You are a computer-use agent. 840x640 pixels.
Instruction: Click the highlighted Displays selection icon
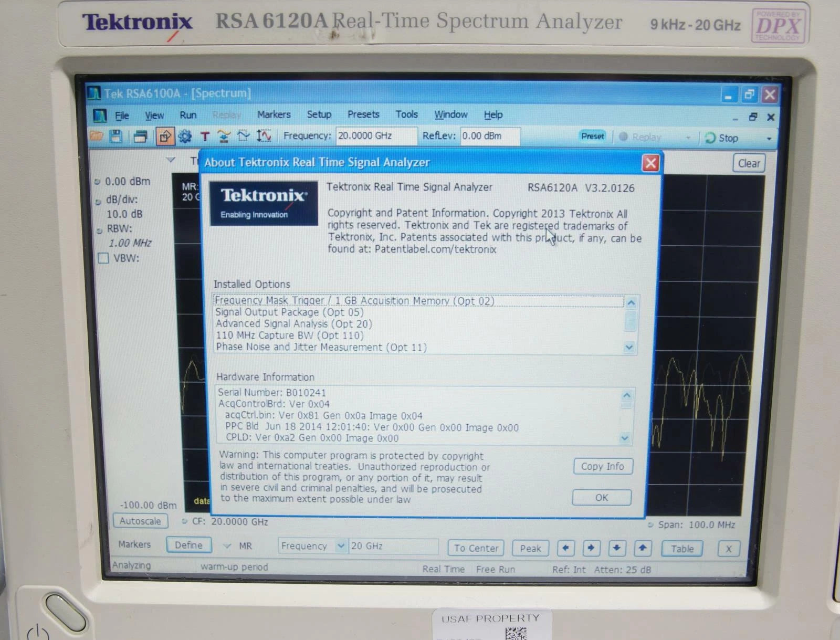pyautogui.click(x=165, y=137)
